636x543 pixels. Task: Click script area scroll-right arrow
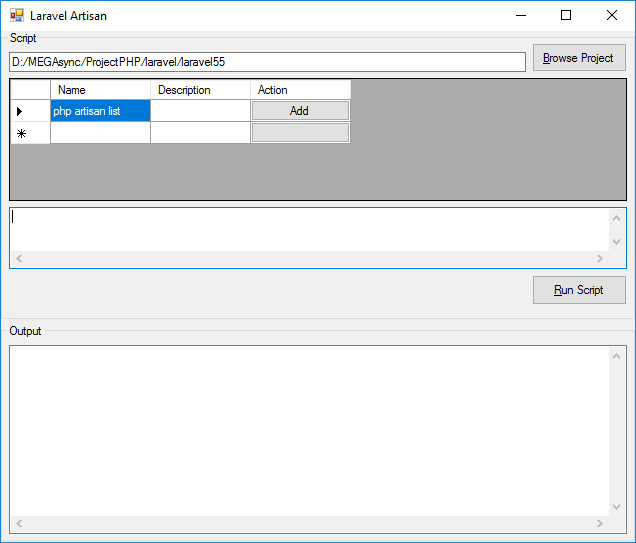pos(600,258)
